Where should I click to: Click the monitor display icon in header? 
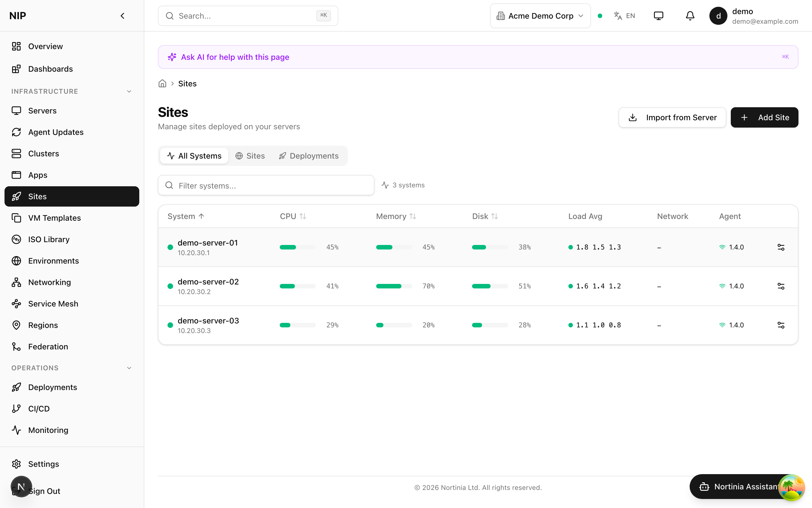[x=658, y=16]
